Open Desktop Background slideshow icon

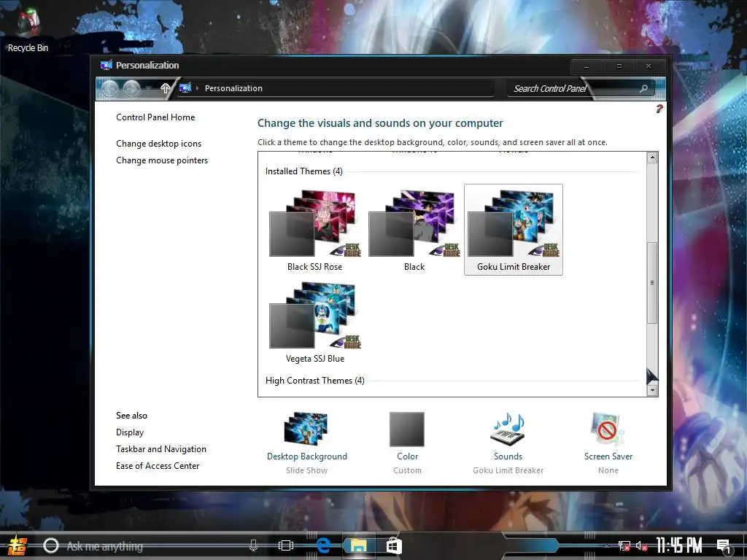pos(306,429)
